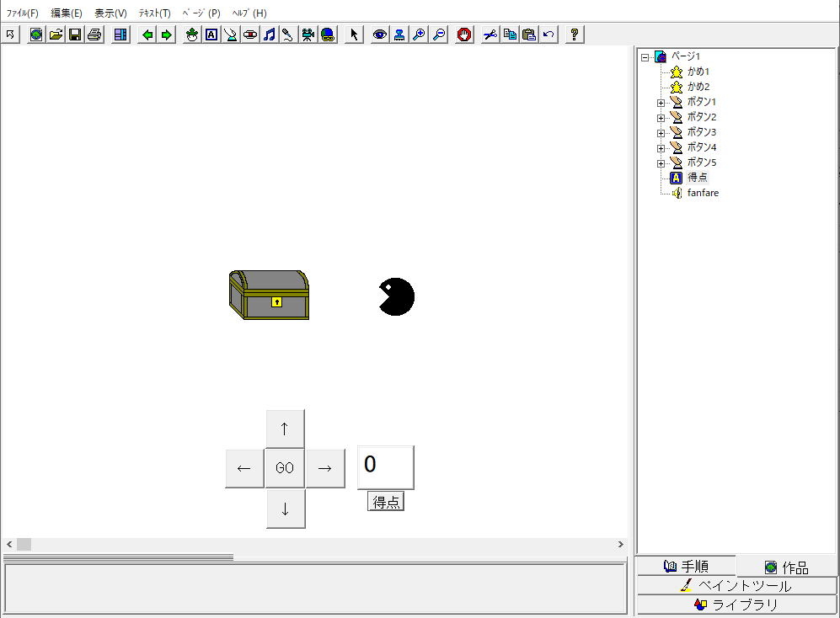The width and height of the screenshot is (840, 618).
Task: Add music with the music note icon
Action: (x=269, y=35)
